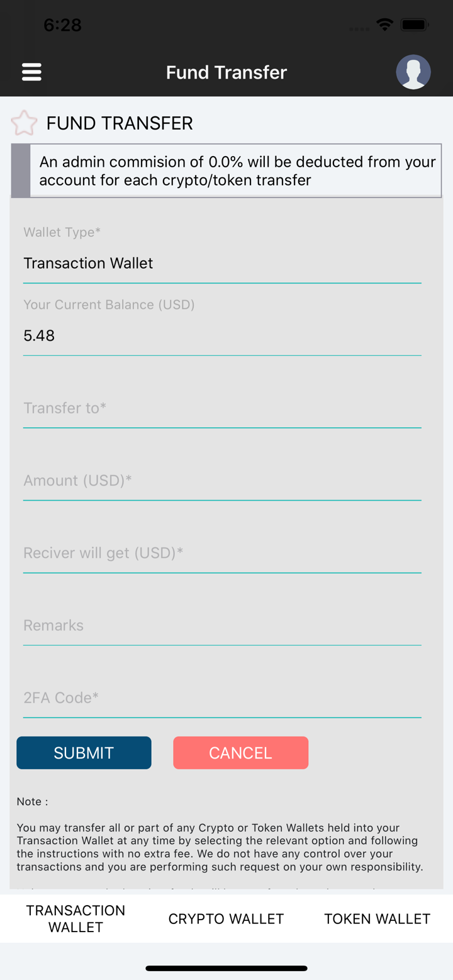Tap the Wi-Fi status icon

384,25
